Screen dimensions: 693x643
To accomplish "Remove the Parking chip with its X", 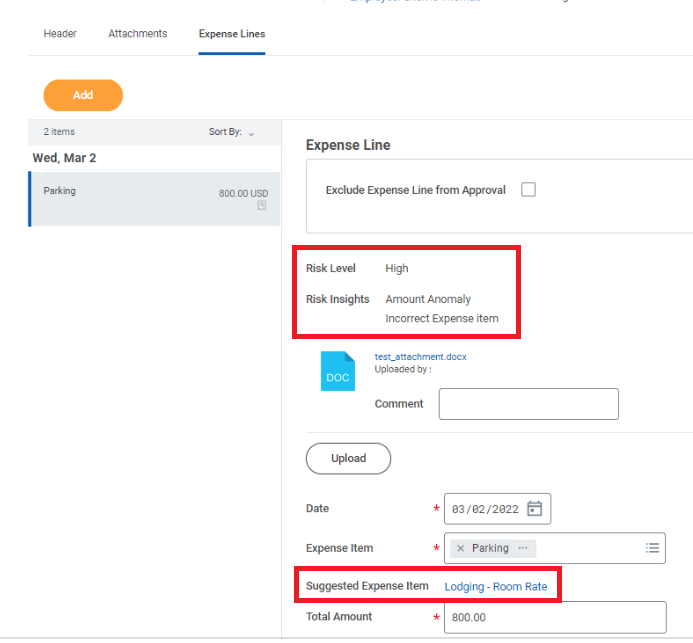I will tap(460, 548).
